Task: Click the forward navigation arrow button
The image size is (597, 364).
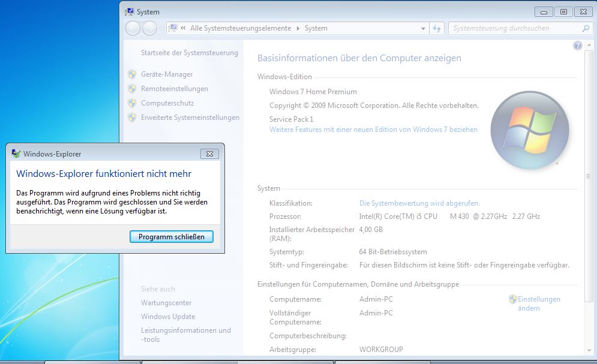Action: pos(149,28)
